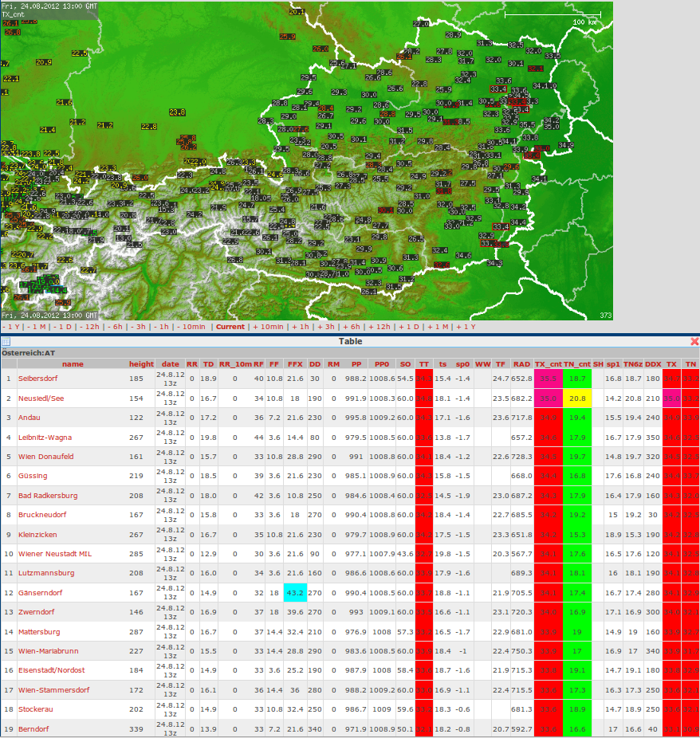Click 728.3 RAD value for Wien Donaufeld
The height and width of the screenshot is (738, 700).
click(x=521, y=457)
